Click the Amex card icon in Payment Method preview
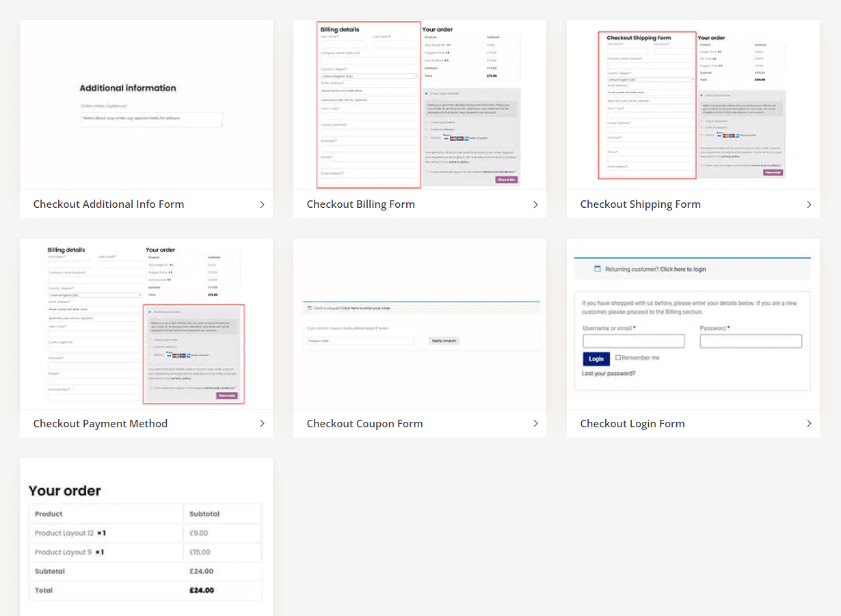Screen dimensions: 841x616 click(188, 355)
